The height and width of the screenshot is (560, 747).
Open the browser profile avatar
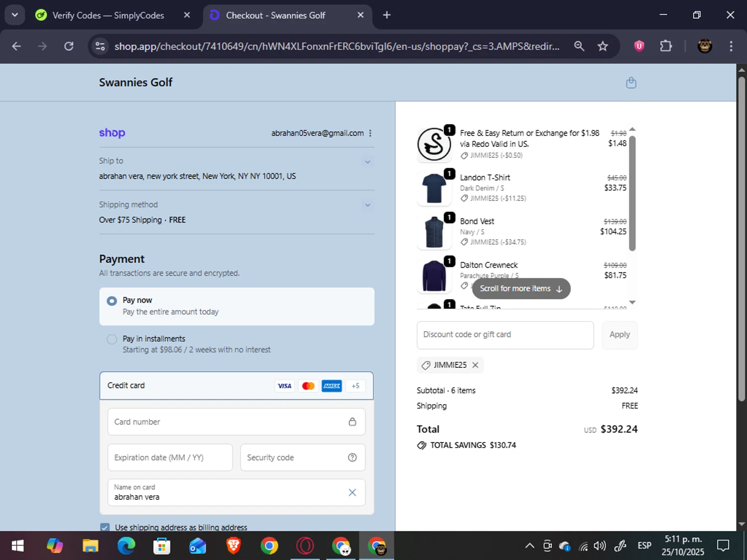coord(704,46)
